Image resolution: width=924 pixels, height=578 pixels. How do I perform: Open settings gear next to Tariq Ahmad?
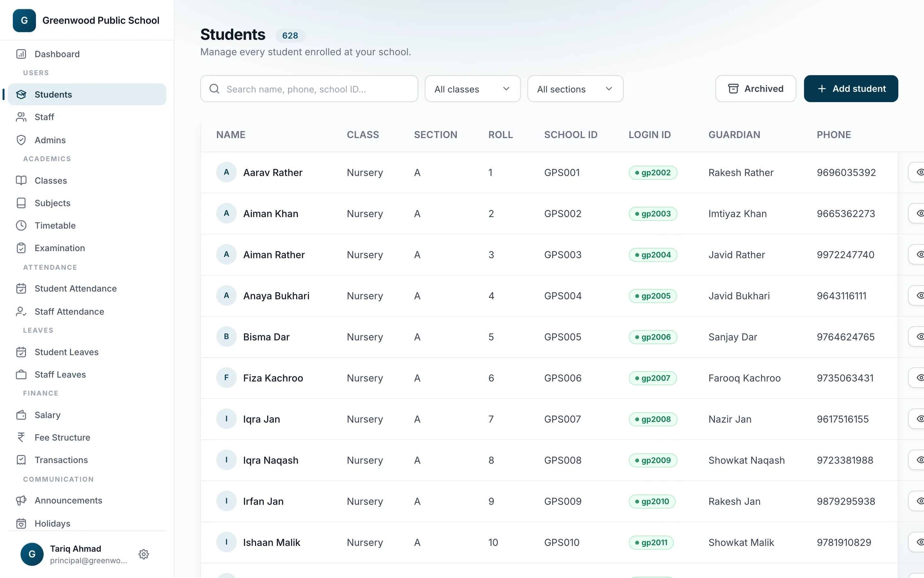coord(143,554)
